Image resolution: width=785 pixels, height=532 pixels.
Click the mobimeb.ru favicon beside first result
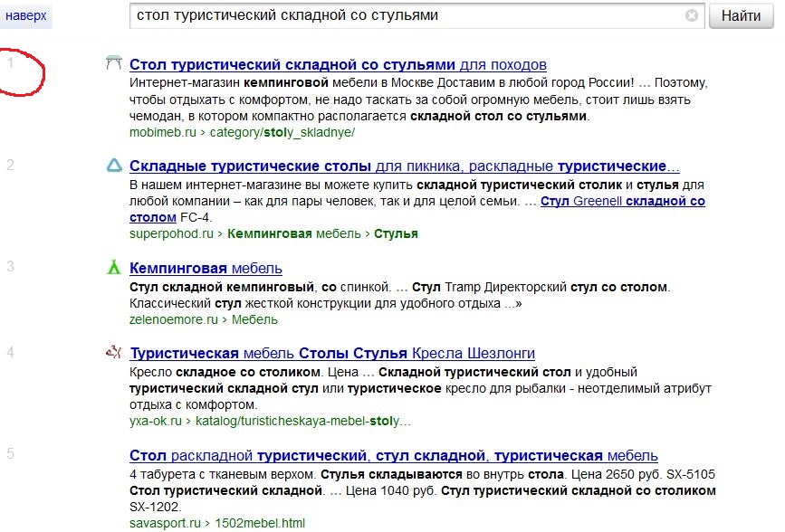point(113,63)
